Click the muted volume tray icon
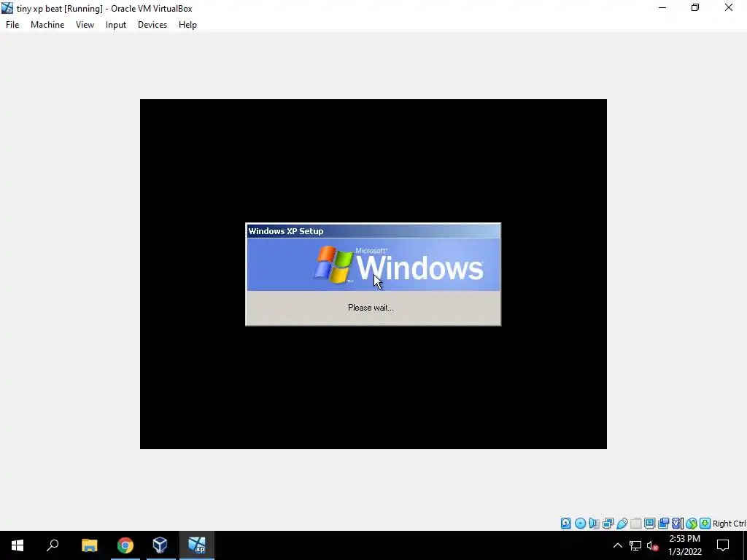This screenshot has height=560, width=747. [653, 545]
